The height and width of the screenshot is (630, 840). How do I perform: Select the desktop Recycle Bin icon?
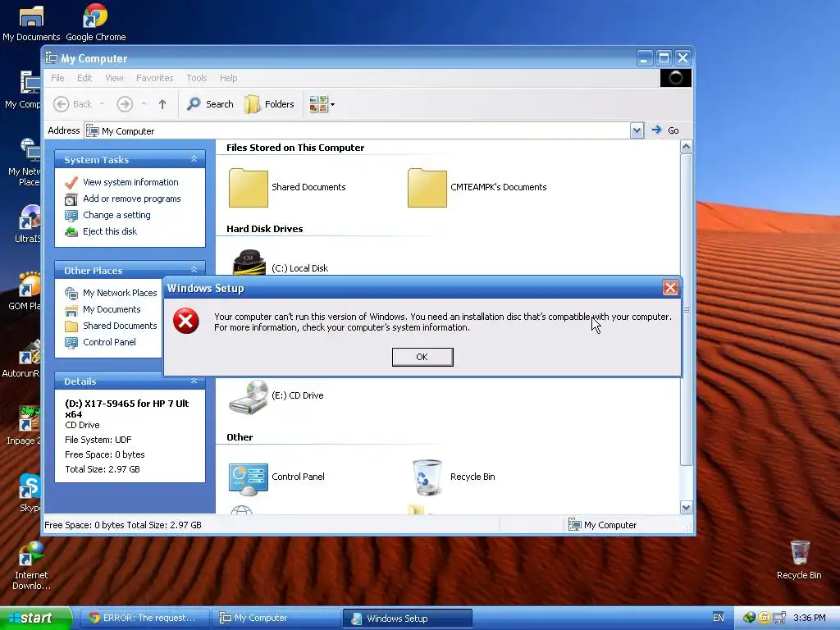click(799, 560)
